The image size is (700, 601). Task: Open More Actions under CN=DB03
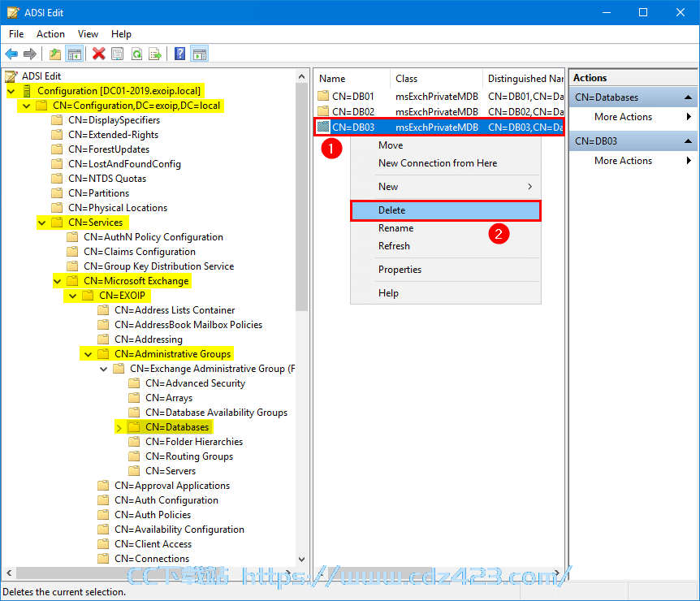click(x=633, y=161)
